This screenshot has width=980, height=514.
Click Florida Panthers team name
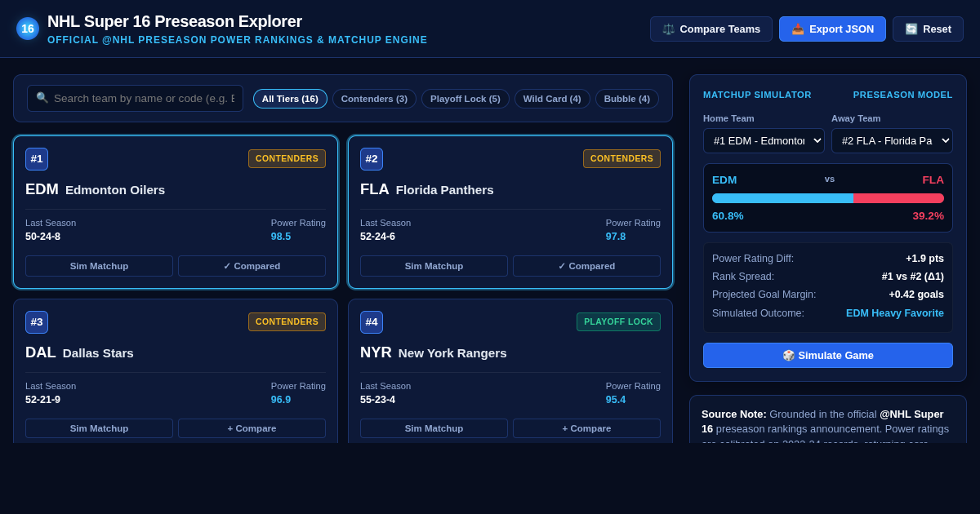445,190
